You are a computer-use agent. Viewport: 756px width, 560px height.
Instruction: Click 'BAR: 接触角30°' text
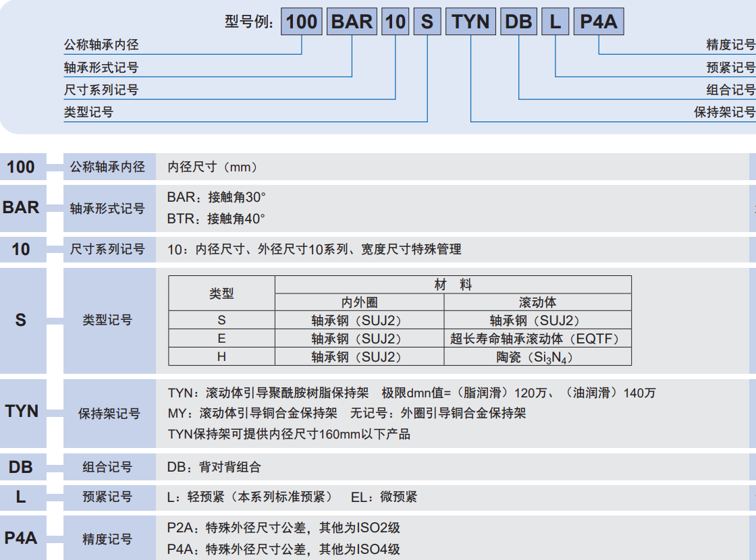point(217,197)
